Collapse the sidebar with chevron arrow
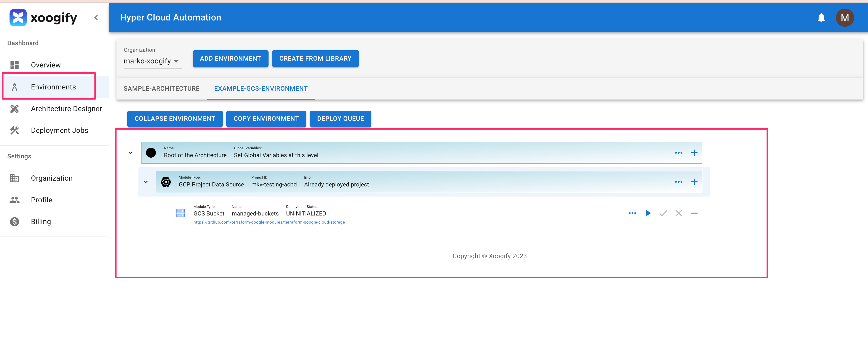This screenshot has width=868, height=338. 96,17
